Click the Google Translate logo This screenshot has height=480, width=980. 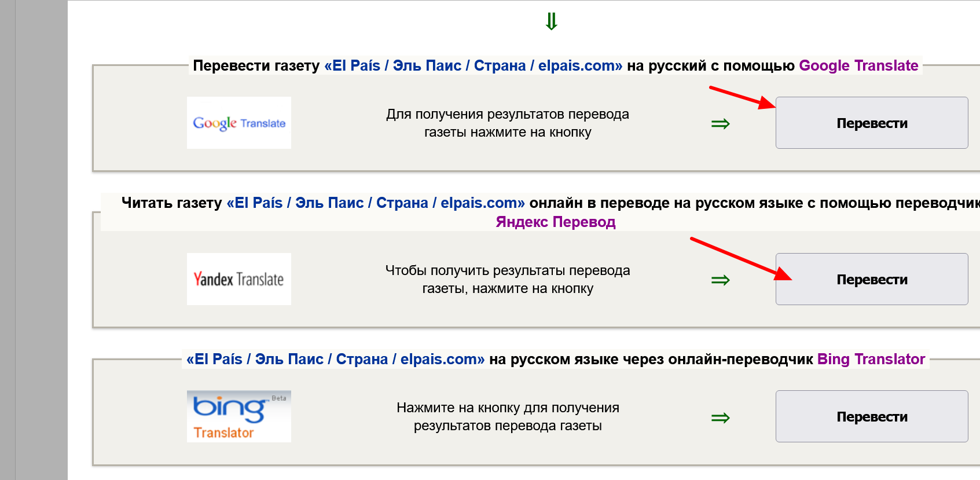point(238,123)
